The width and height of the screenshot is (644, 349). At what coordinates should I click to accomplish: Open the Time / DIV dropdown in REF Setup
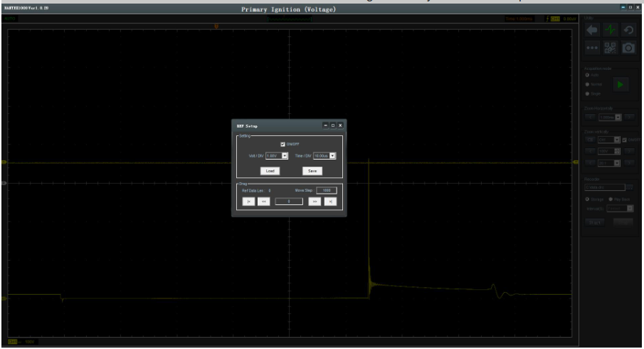(x=324, y=156)
